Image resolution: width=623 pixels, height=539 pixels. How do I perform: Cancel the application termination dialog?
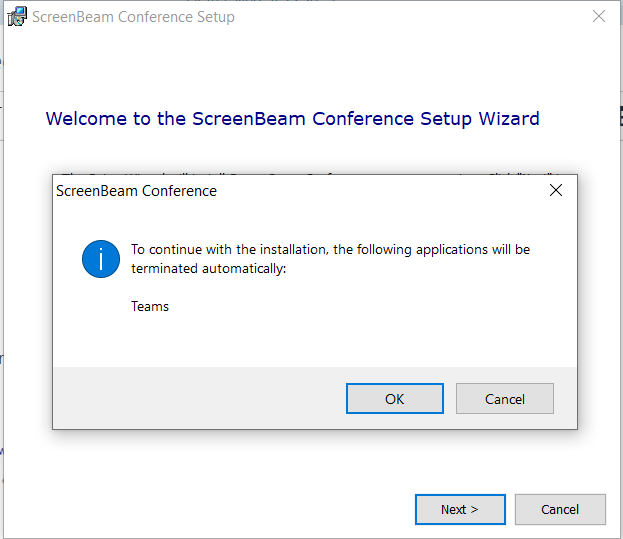504,399
